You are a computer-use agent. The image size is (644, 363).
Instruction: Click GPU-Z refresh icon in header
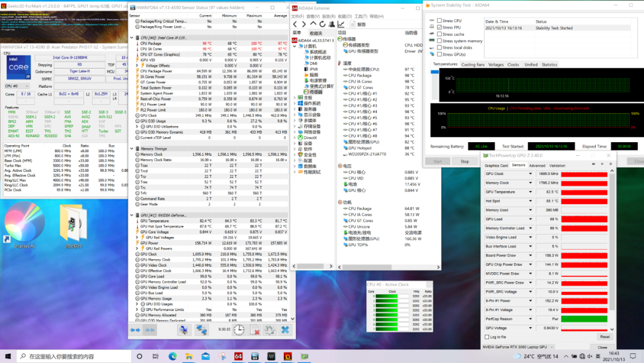click(602, 164)
